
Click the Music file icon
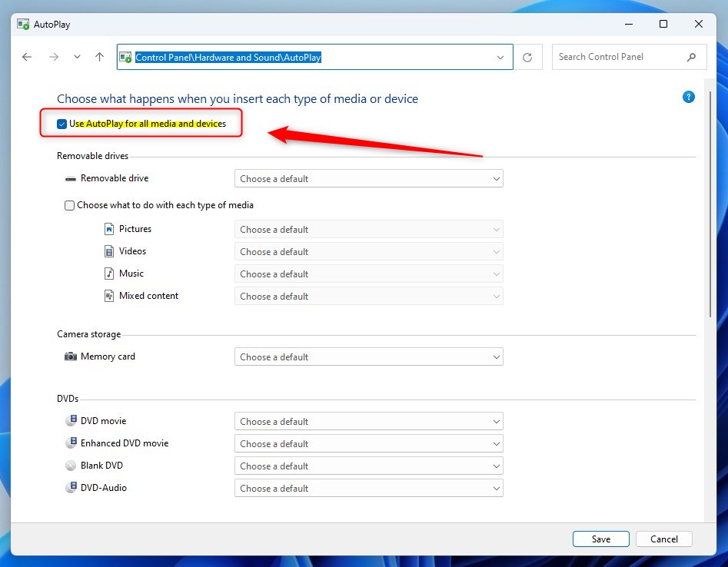coord(108,274)
